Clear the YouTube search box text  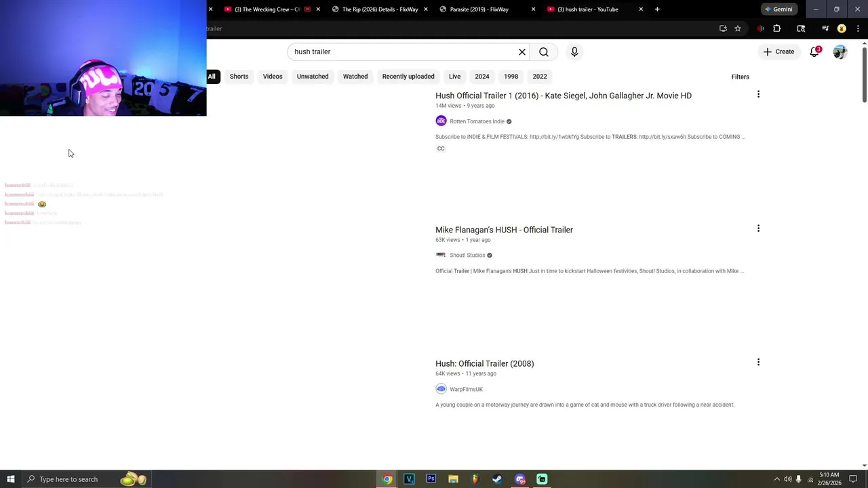point(522,52)
